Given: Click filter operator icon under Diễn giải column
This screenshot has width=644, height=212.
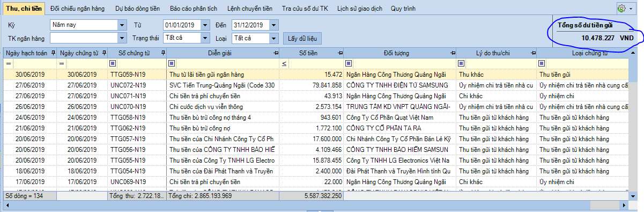Looking at the screenshot, I should tap(172, 63).
